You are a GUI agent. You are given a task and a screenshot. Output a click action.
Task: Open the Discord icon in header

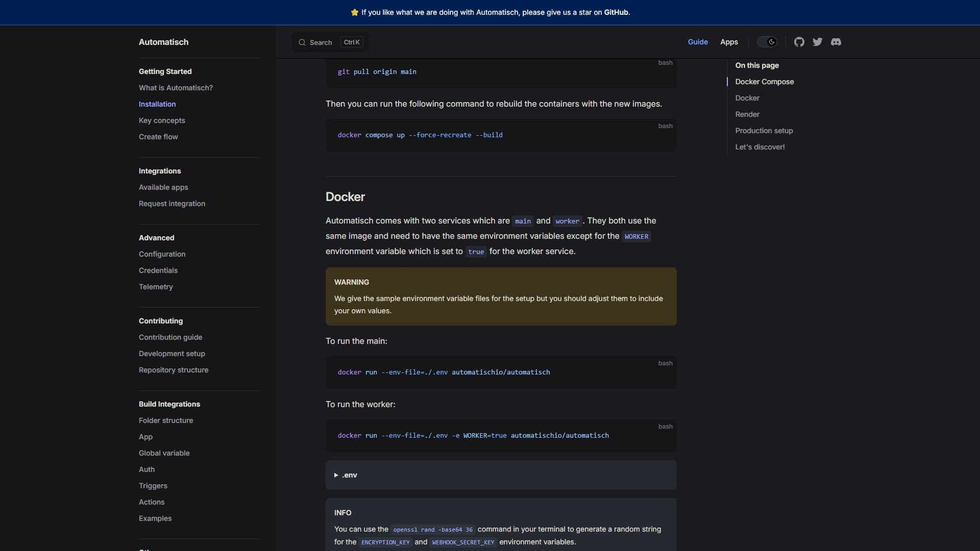click(x=836, y=42)
